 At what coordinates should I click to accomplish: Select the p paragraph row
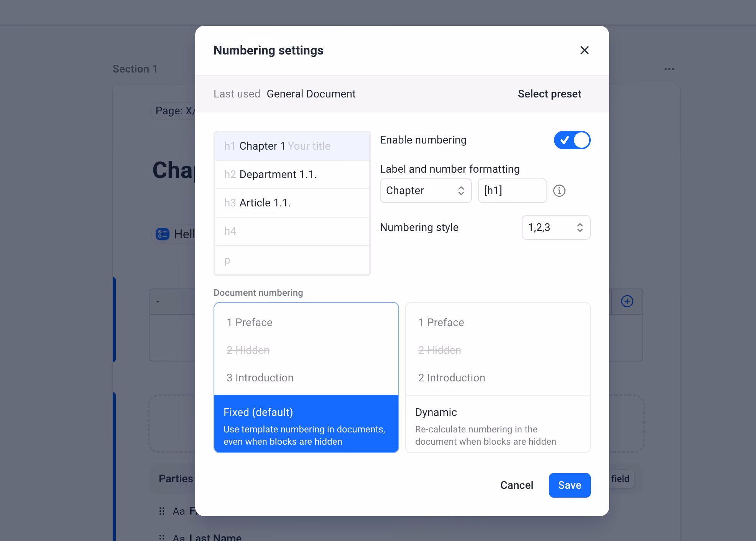coord(292,260)
